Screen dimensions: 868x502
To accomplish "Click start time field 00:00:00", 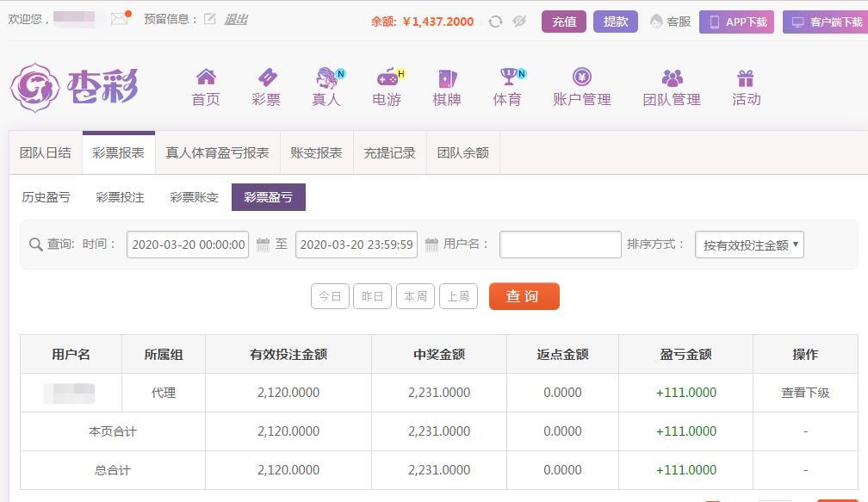I will [188, 245].
